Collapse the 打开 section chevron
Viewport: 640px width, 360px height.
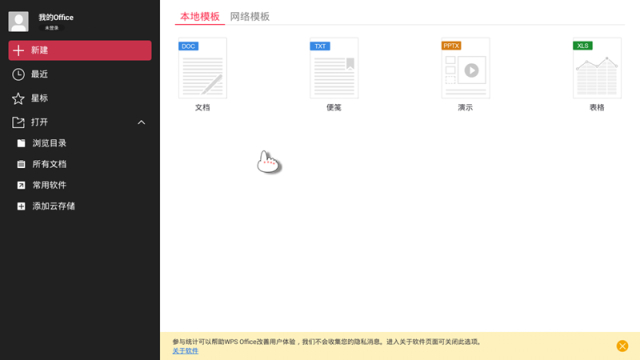click(x=141, y=122)
